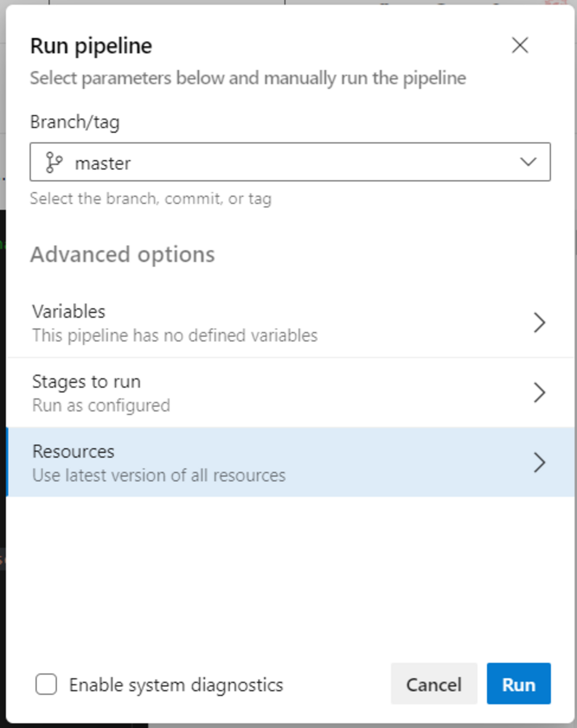Click the Resources row chevron arrow
Screen dimensions: 577x728
(539, 462)
